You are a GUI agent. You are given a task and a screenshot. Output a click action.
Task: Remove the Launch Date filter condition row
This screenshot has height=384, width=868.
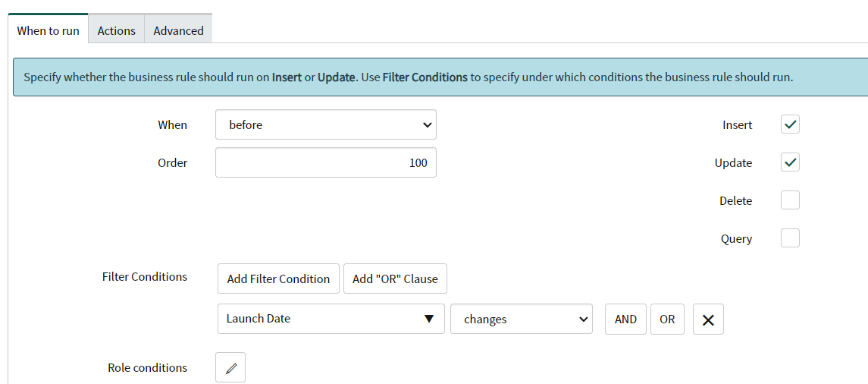708,319
